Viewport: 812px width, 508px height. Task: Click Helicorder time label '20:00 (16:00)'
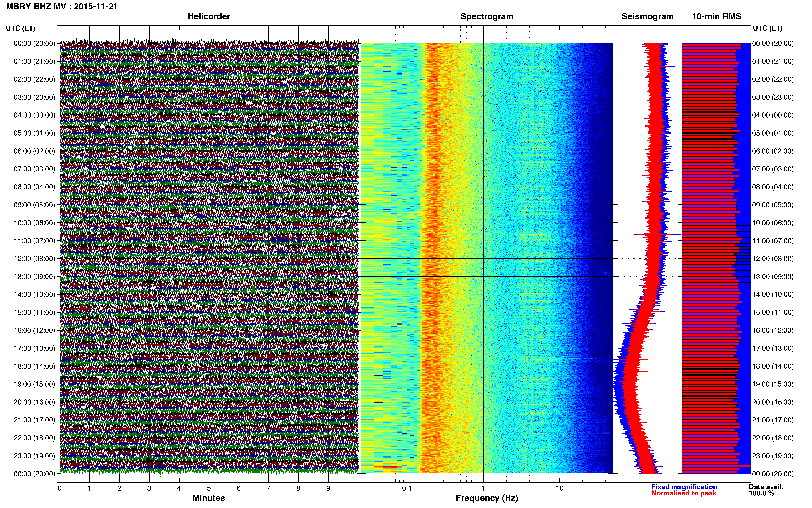tap(34, 402)
